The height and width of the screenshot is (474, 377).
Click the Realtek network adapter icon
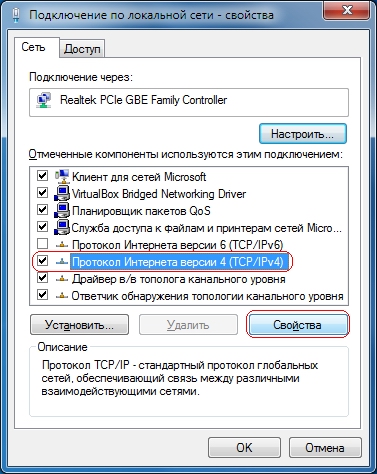tap(44, 100)
